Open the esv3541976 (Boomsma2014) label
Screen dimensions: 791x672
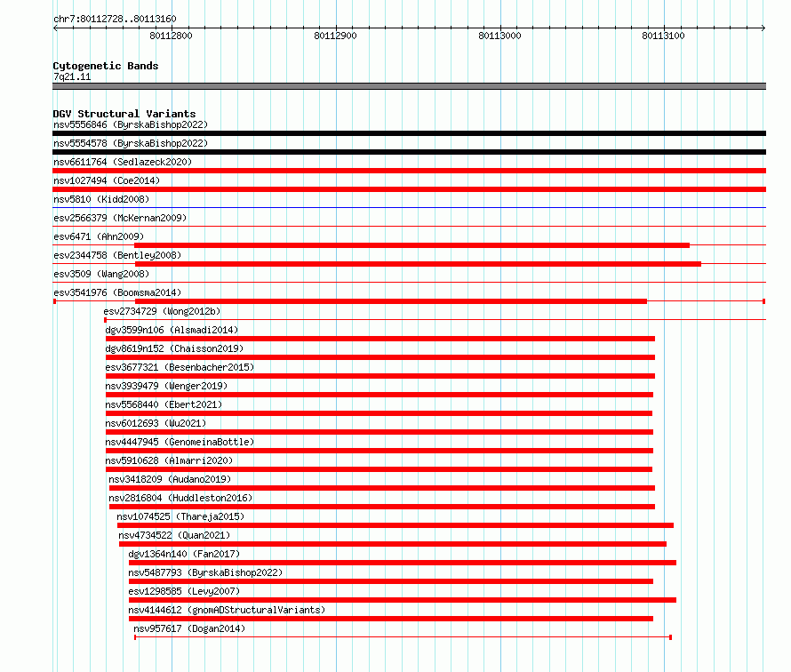pyautogui.click(x=117, y=292)
